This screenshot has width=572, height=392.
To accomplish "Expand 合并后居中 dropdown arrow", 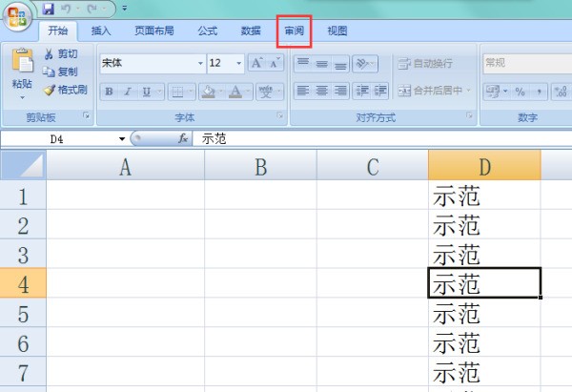I will pyautogui.click(x=469, y=91).
